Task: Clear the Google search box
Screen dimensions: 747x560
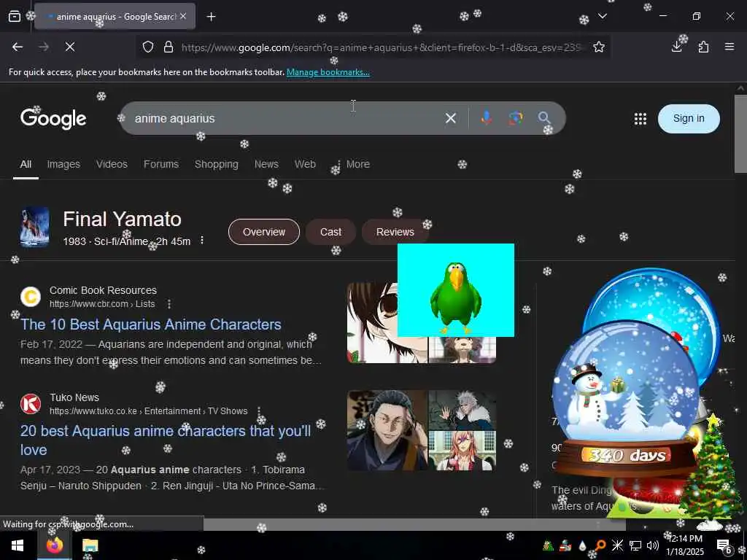Action: [x=450, y=118]
